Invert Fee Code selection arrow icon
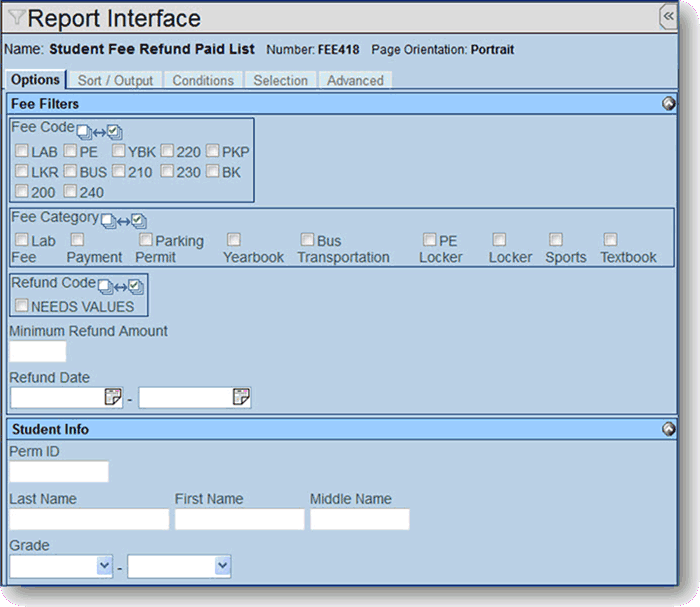700x607 pixels. point(99,133)
